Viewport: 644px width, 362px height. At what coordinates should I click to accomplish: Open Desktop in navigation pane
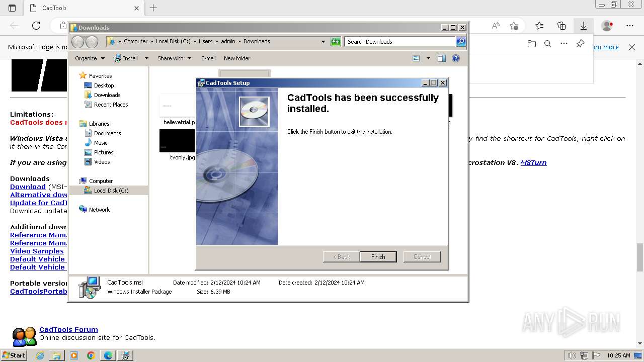click(104, 85)
